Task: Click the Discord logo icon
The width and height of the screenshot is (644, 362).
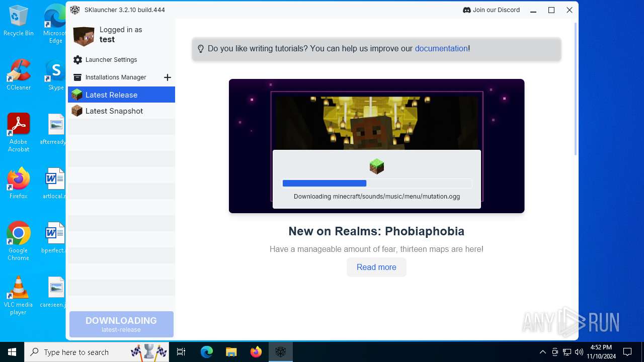Action: [x=466, y=10]
